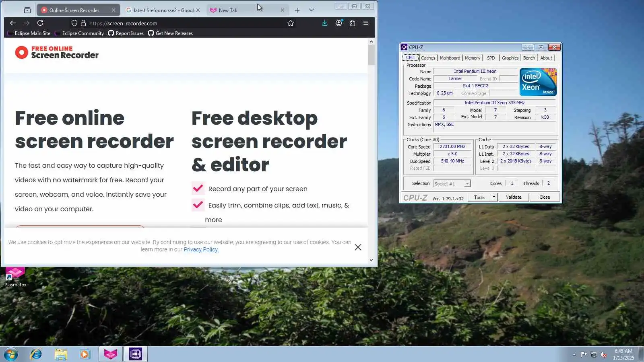This screenshot has width=644, height=362.
Task: Open the shield tracking protection icon
Action: (74, 23)
